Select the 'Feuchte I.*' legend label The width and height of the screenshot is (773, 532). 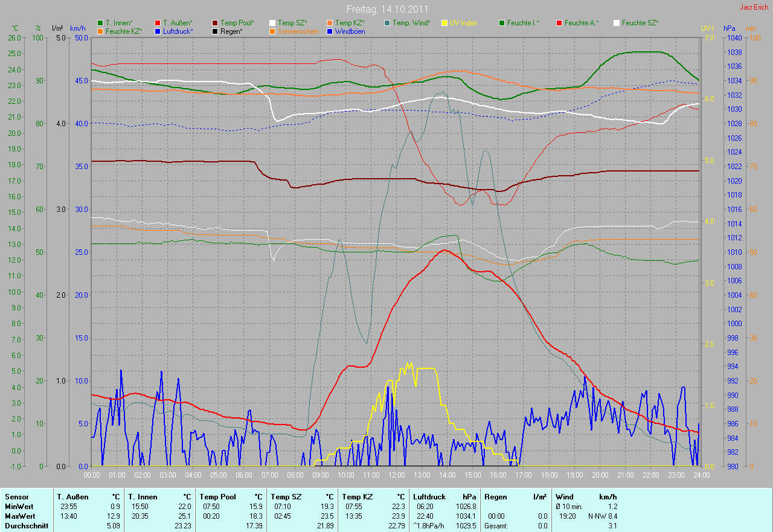523,23
